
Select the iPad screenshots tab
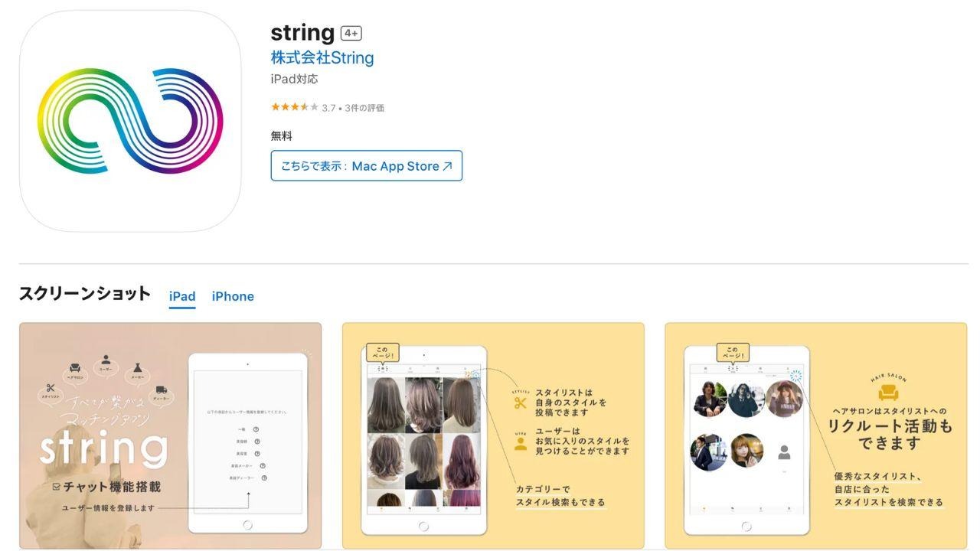click(182, 296)
